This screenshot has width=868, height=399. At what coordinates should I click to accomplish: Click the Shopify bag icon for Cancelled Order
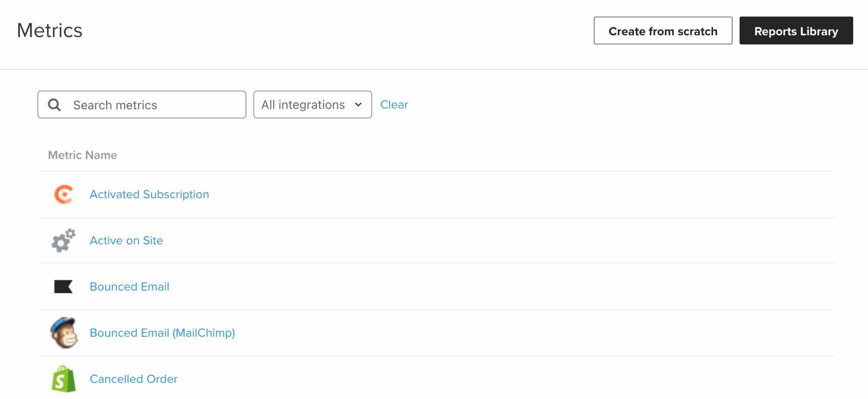point(64,379)
